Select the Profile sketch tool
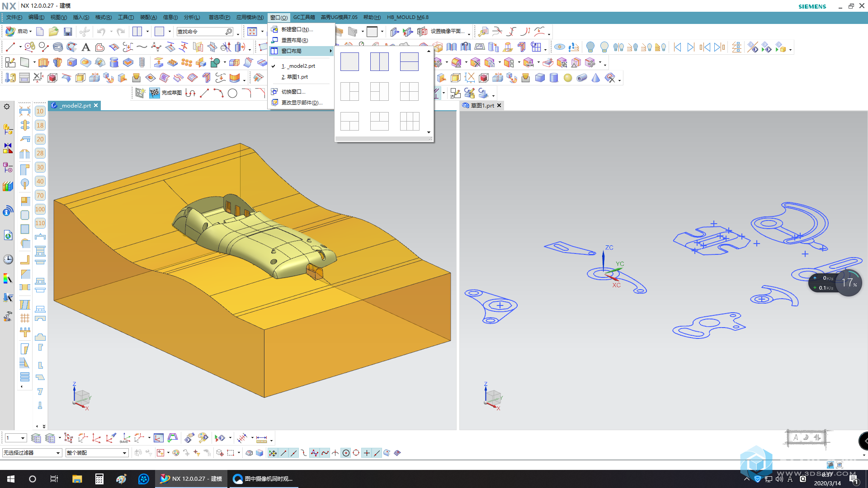Screen dimensions: 868x488 [x=190, y=93]
